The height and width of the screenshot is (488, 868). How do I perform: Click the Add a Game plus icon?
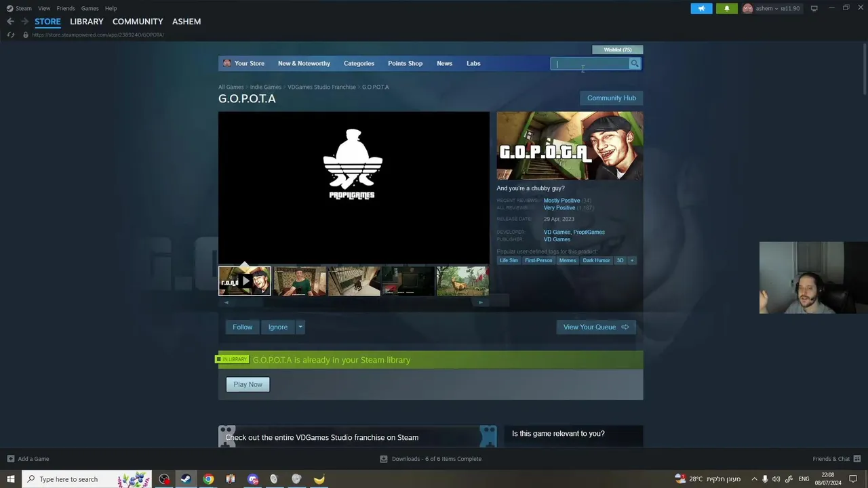10,459
